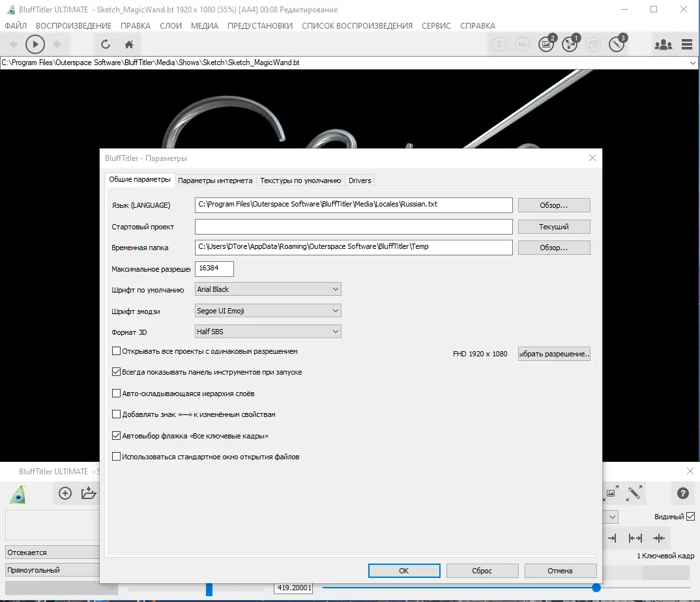Click Обзор next to Язык (LANGUAGE)
Screen dimensions: 700x602
coord(554,205)
